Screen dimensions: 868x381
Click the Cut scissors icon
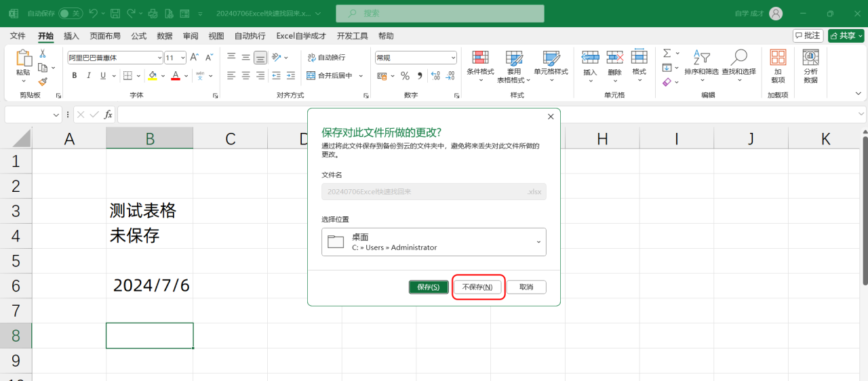[43, 54]
